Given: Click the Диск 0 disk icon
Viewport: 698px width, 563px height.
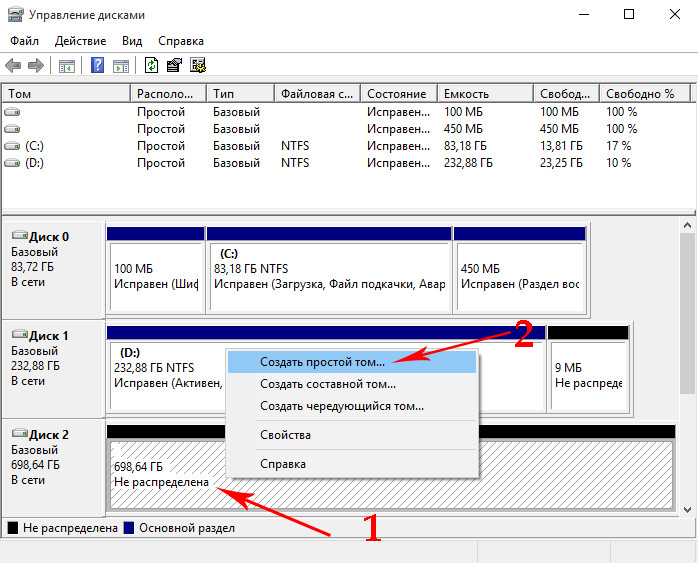Looking at the screenshot, I should [x=20, y=235].
